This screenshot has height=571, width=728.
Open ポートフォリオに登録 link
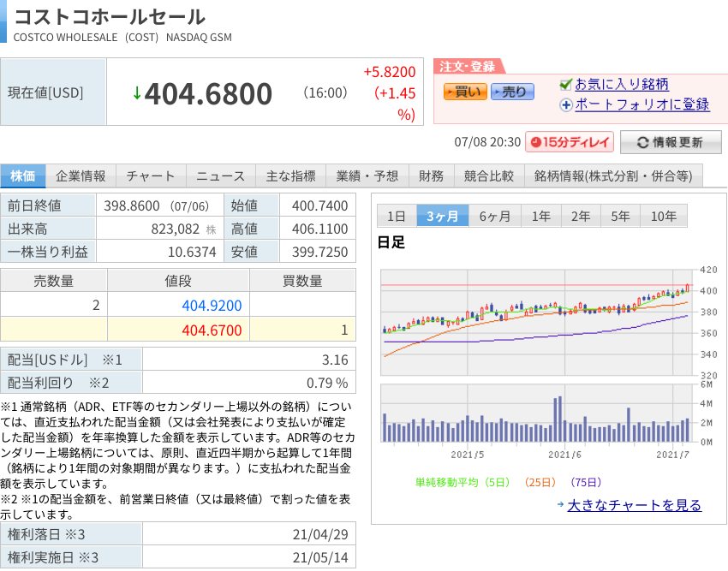click(x=642, y=104)
